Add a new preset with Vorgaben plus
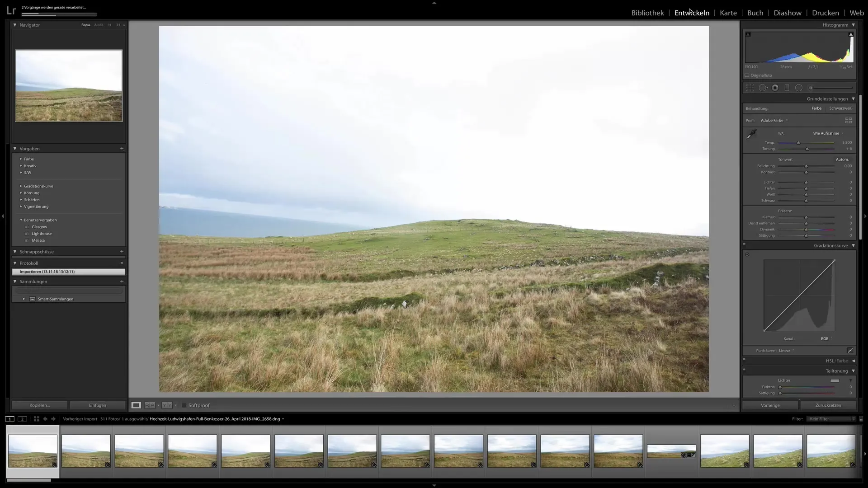This screenshot has height=488, width=868. (x=122, y=149)
